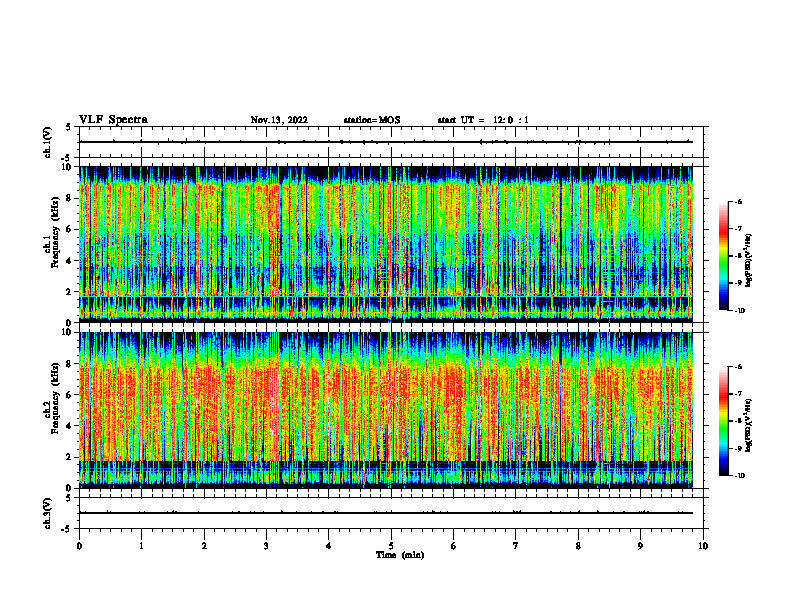
Task: Click the ch.1 frequency tick label "4"
Action: click(x=69, y=261)
